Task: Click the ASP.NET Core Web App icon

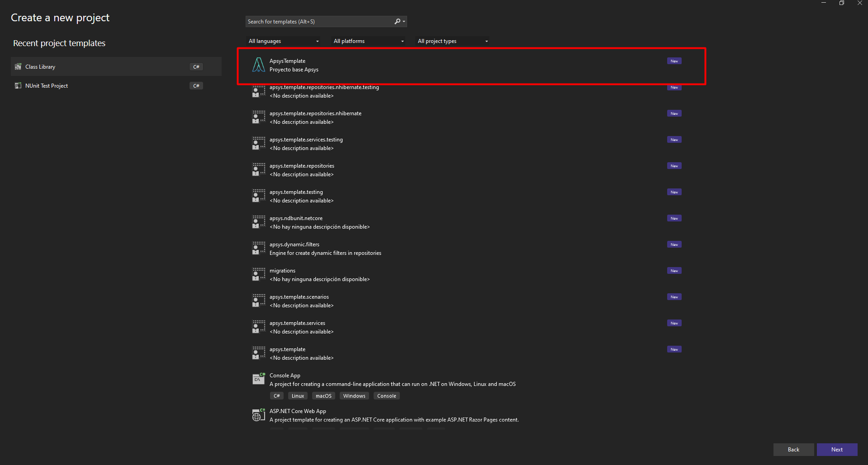Action: coord(258,415)
